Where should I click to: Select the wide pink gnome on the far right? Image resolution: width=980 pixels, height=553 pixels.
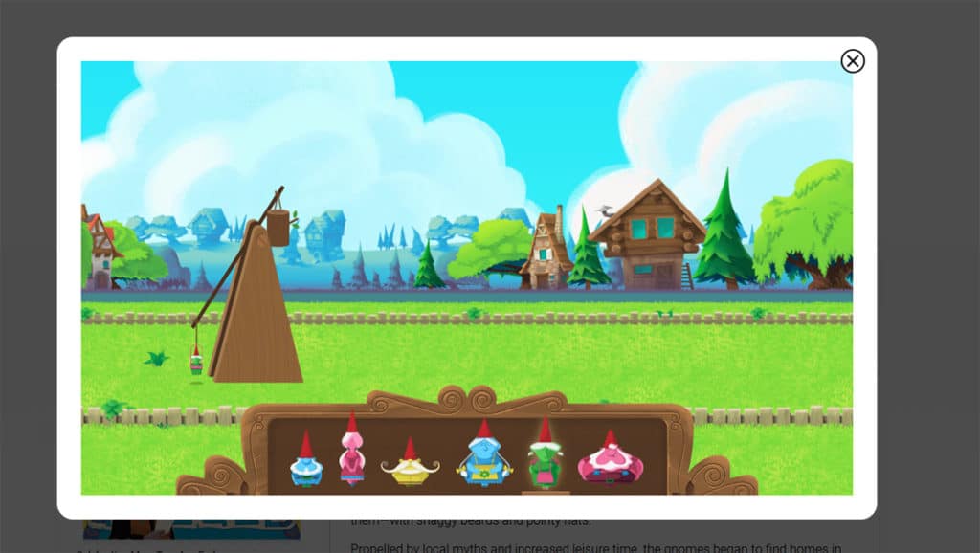[612, 464]
